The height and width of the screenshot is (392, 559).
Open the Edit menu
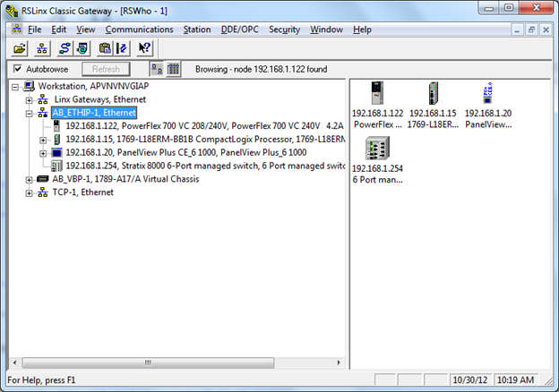[59, 30]
